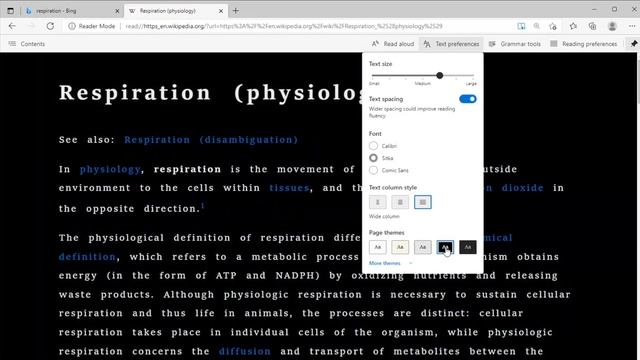Open a new tab with plus button
The width and height of the screenshot is (640, 360).
[236, 11]
